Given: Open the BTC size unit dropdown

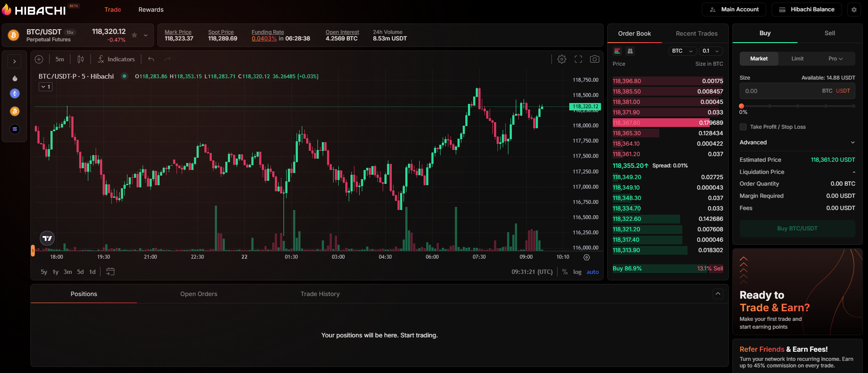Looking at the screenshot, I should pyautogui.click(x=682, y=51).
